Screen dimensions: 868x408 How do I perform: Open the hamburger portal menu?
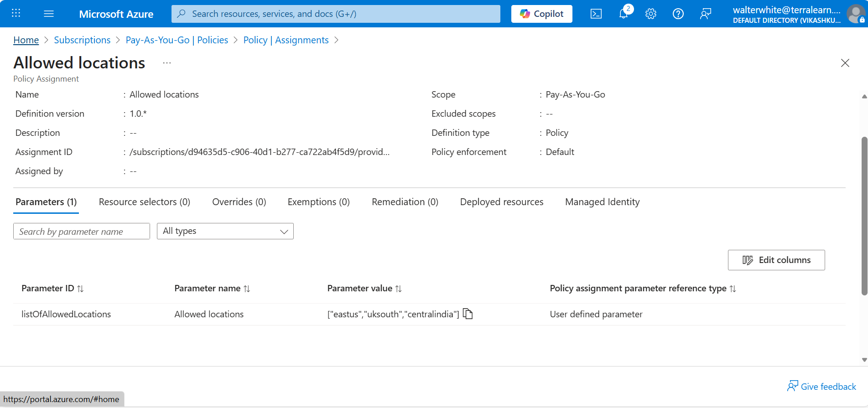(x=49, y=14)
